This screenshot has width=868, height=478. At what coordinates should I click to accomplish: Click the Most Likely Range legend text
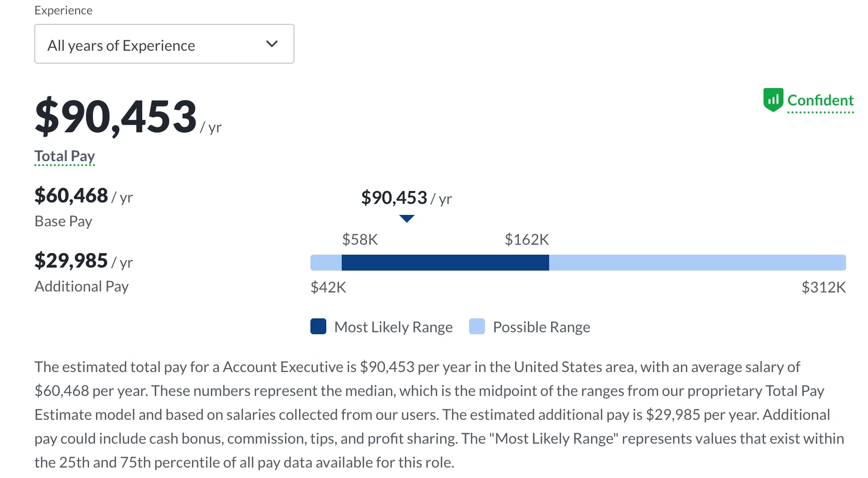pyautogui.click(x=393, y=327)
